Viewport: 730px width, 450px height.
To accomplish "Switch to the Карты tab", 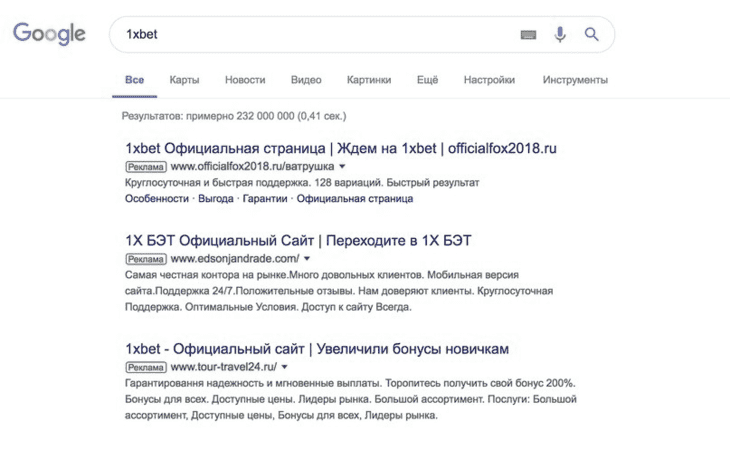I will pyautogui.click(x=184, y=80).
